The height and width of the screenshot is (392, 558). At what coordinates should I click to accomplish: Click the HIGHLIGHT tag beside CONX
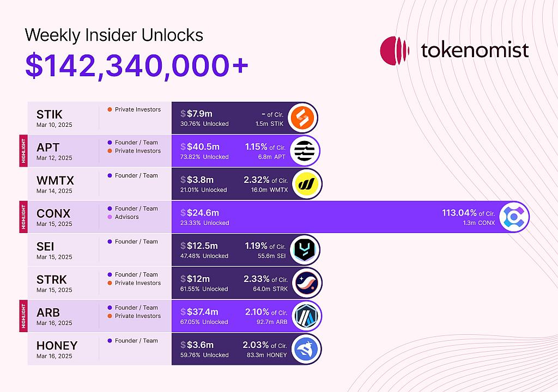click(x=23, y=217)
